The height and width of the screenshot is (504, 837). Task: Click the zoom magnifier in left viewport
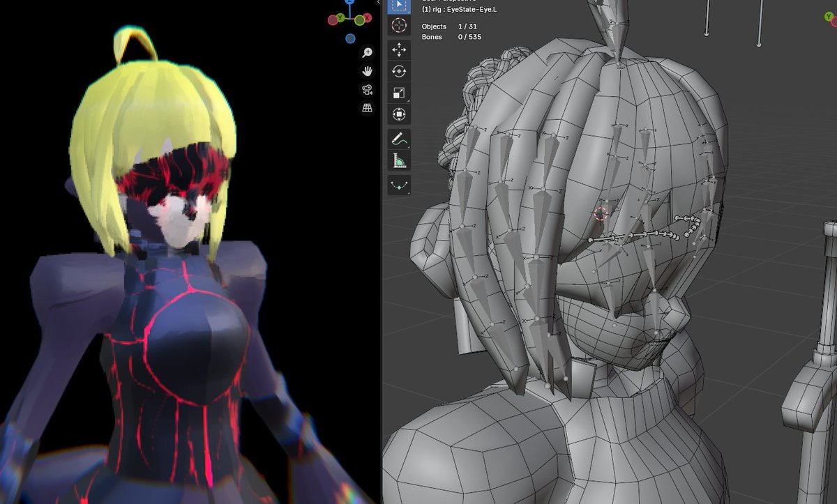[x=367, y=53]
